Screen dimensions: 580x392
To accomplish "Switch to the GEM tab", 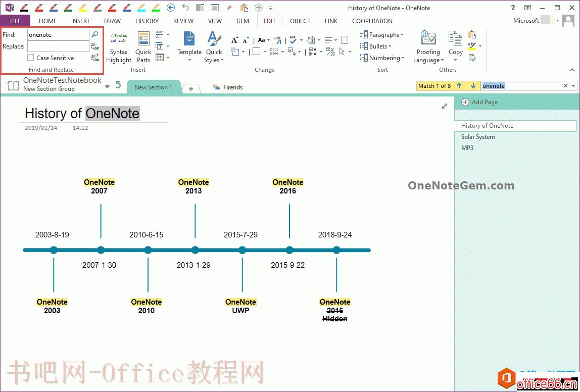I will (x=243, y=21).
